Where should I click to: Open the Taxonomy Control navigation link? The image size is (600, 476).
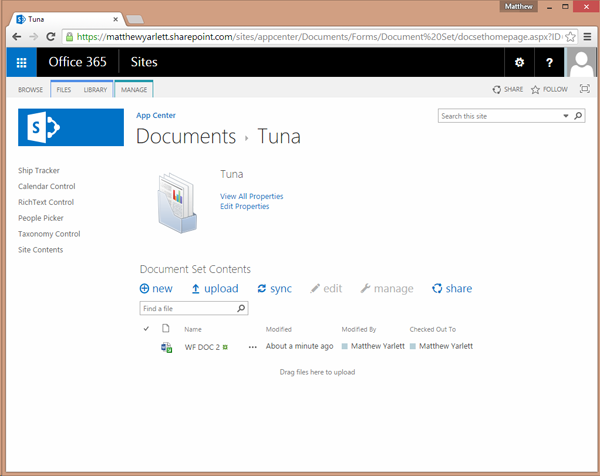point(49,234)
